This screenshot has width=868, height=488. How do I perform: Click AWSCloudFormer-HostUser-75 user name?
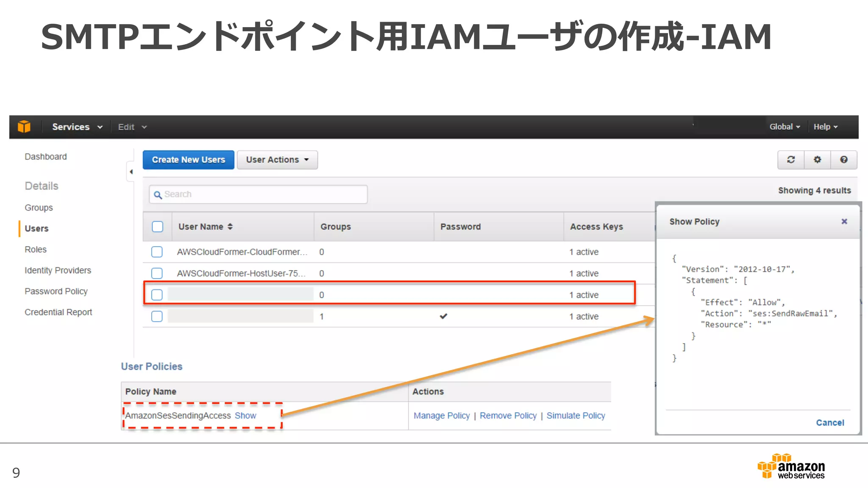coord(241,273)
